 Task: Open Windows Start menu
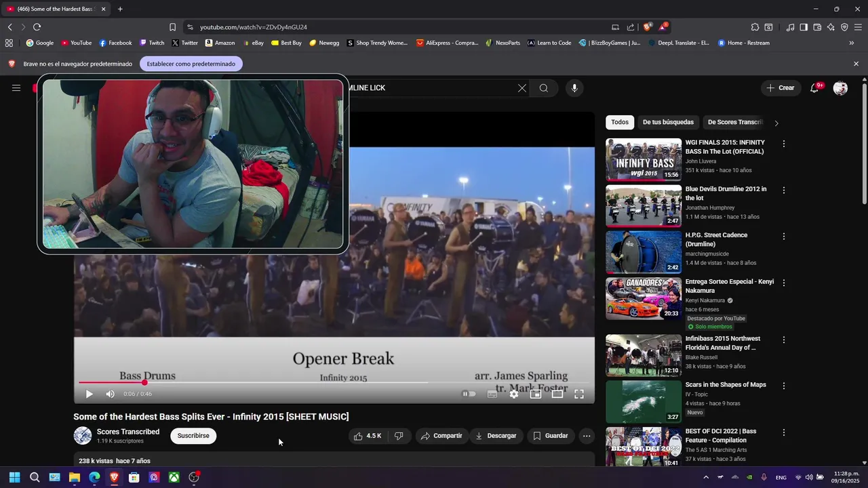pyautogui.click(x=14, y=477)
